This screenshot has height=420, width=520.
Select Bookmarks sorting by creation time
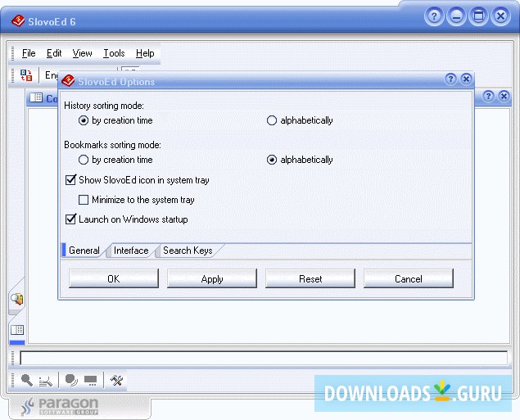(x=115, y=160)
